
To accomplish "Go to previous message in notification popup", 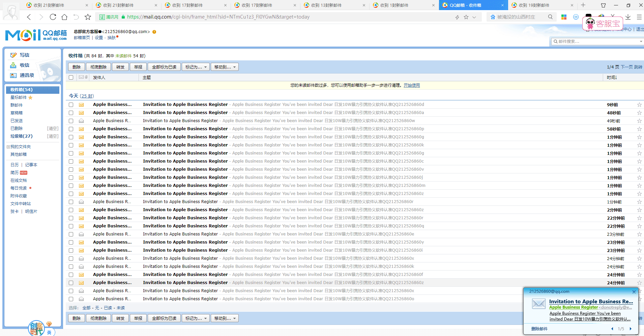I will point(612,329).
